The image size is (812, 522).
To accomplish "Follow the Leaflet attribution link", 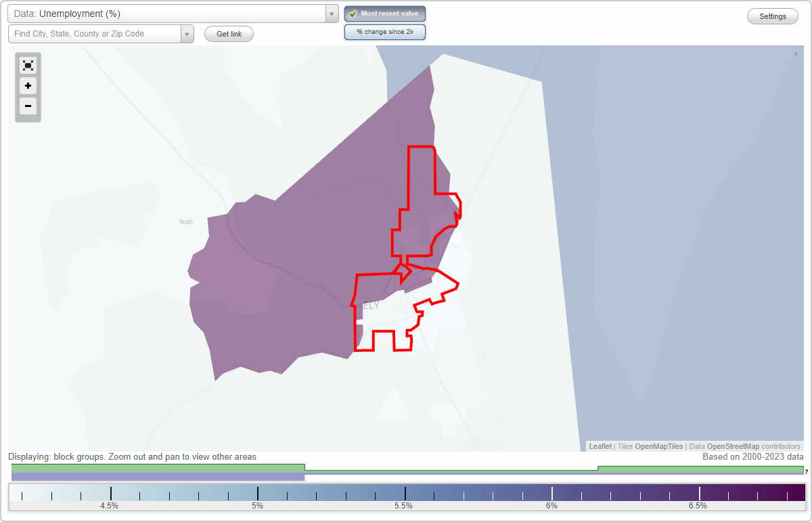I will pyautogui.click(x=600, y=446).
